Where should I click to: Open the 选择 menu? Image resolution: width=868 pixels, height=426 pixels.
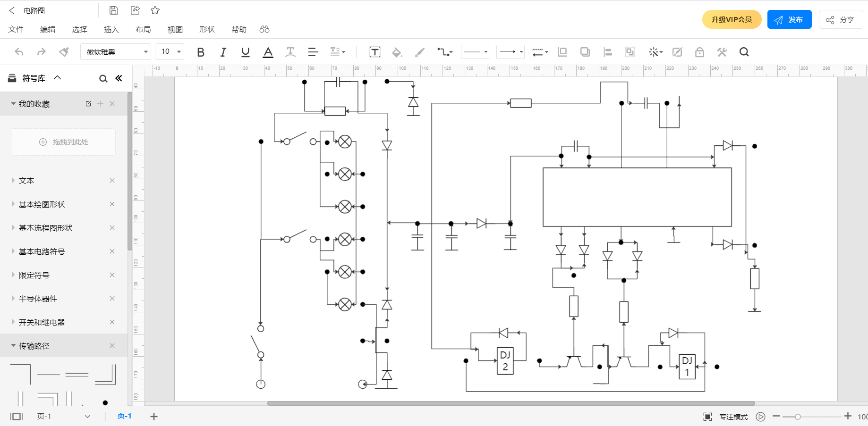(79, 29)
